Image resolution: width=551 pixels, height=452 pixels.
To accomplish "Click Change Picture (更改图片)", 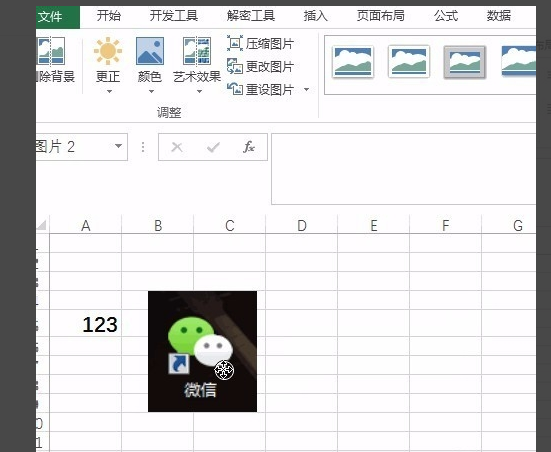I will click(x=260, y=66).
